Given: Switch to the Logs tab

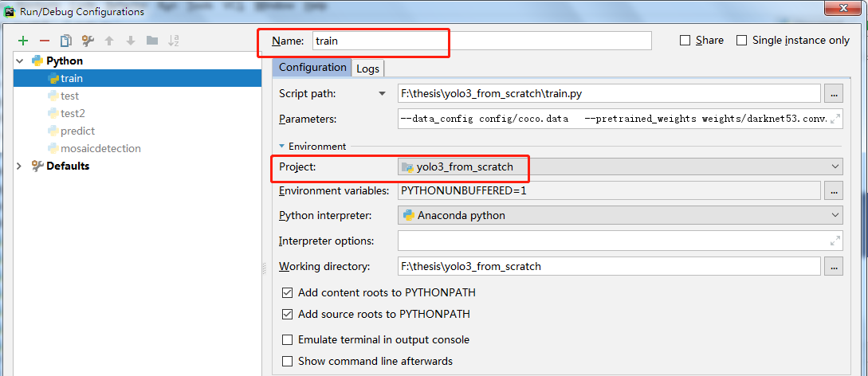Looking at the screenshot, I should pos(368,69).
